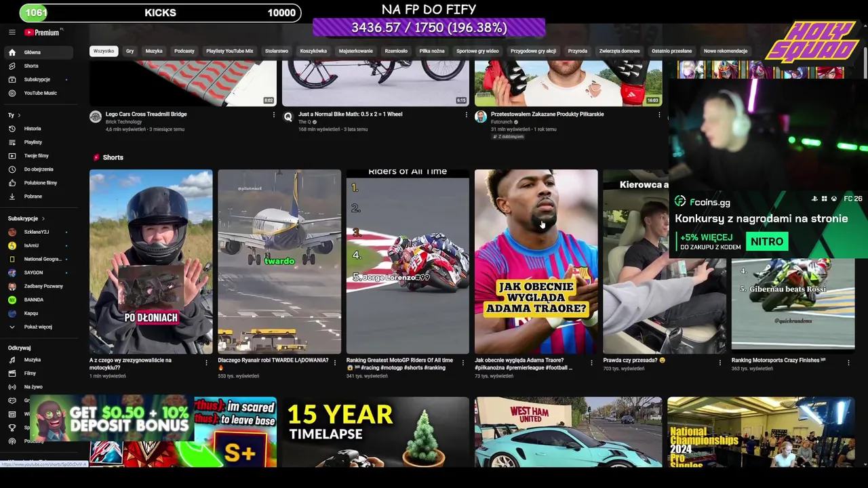Image resolution: width=868 pixels, height=488 pixels.
Task: Open Na żywo live category
Action: click(x=39, y=387)
